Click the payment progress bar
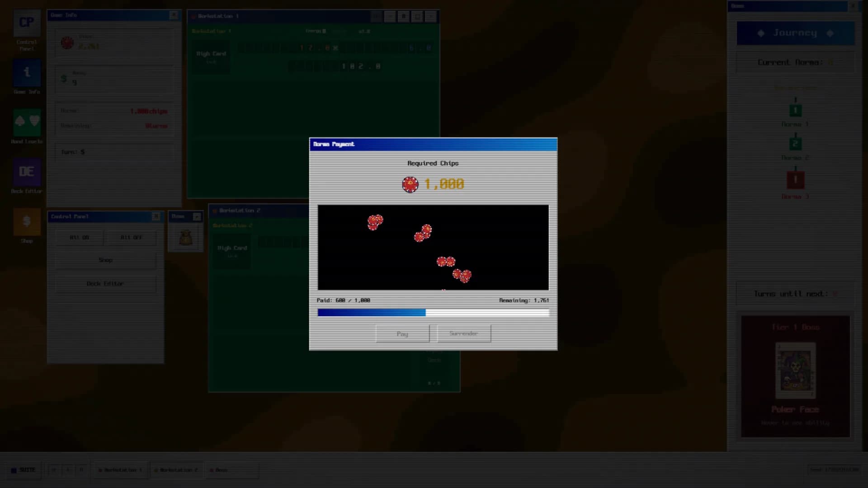 [433, 313]
